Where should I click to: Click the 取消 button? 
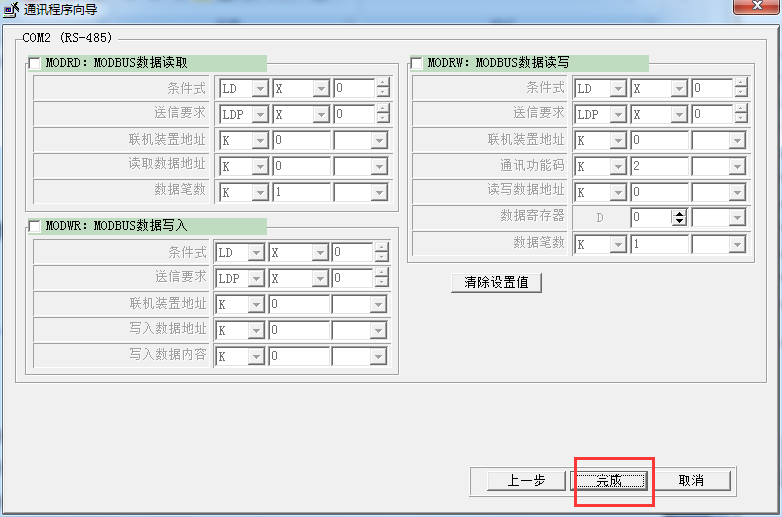tap(692, 481)
